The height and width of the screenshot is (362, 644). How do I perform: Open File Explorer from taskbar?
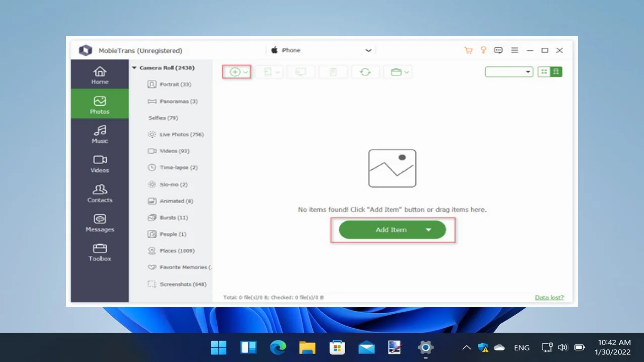point(307,347)
